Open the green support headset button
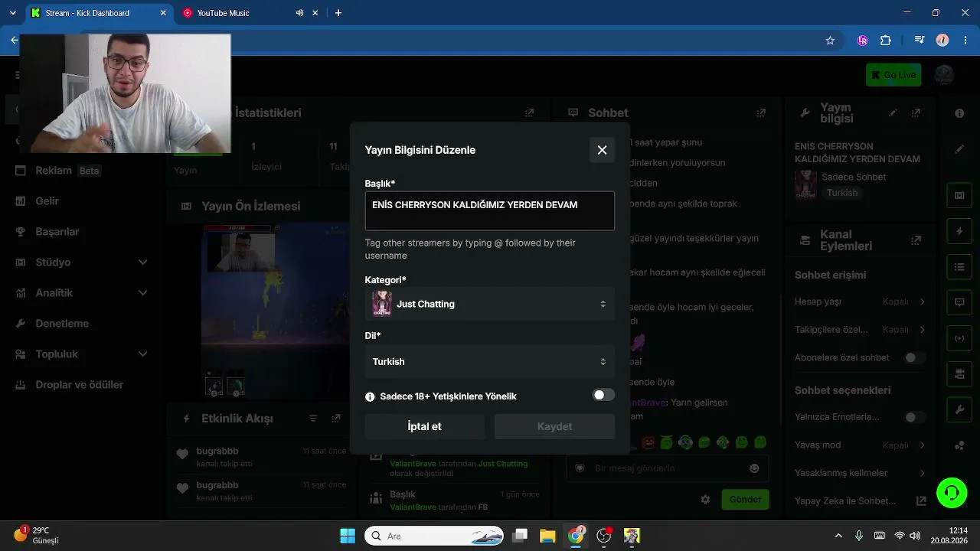The image size is (980, 551). [952, 492]
